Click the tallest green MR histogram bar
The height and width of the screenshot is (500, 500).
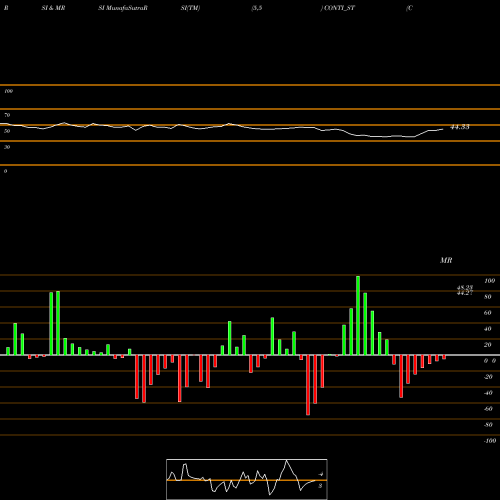pyautogui.click(x=358, y=315)
